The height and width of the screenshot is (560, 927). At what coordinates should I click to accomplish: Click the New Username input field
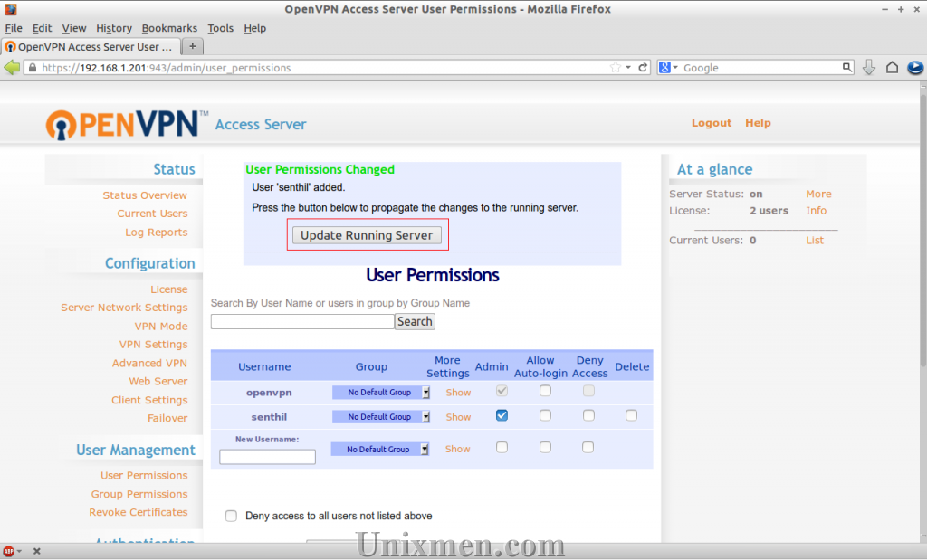(x=267, y=457)
